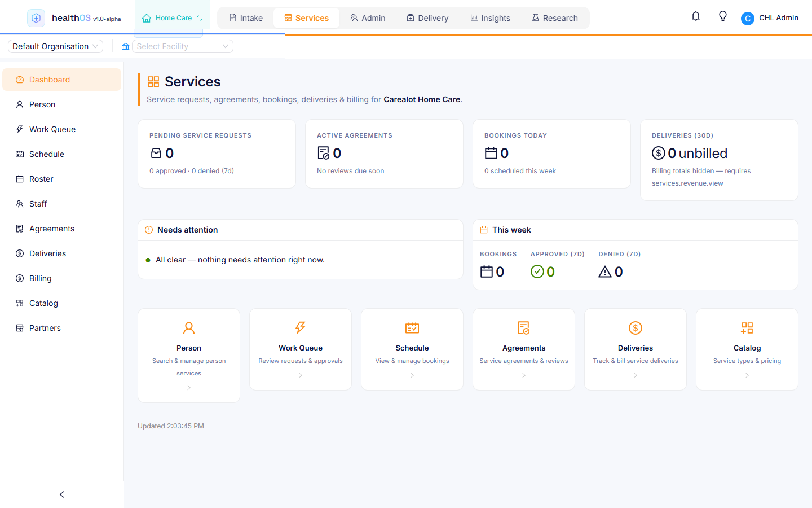Open Person in the sidebar
The image size is (812, 508).
click(62, 104)
